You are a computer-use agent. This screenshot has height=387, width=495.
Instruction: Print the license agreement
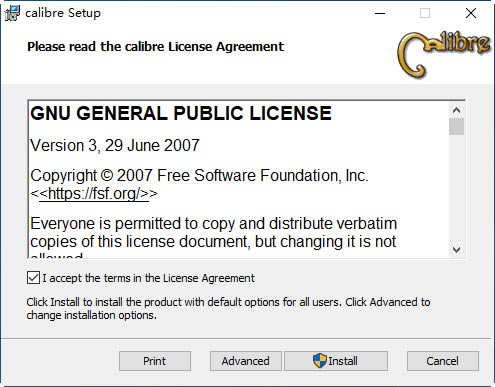pos(155,361)
